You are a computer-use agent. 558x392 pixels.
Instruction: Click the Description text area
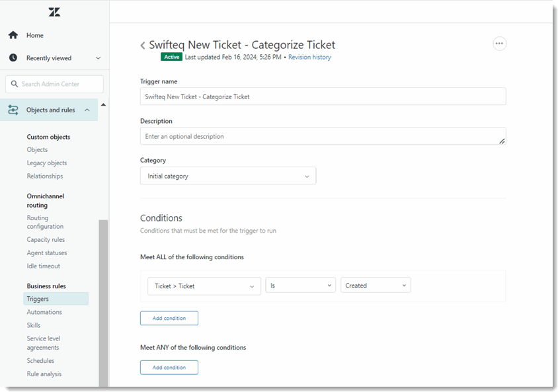[x=323, y=136]
